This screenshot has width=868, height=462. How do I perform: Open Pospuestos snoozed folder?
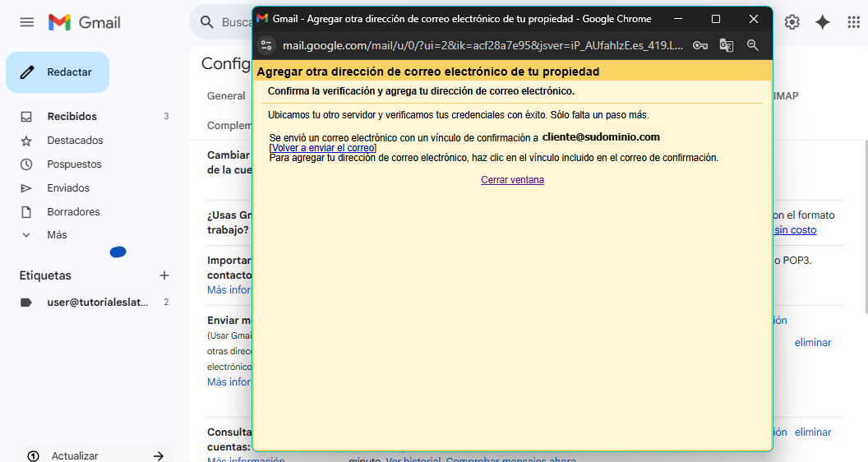pos(74,164)
